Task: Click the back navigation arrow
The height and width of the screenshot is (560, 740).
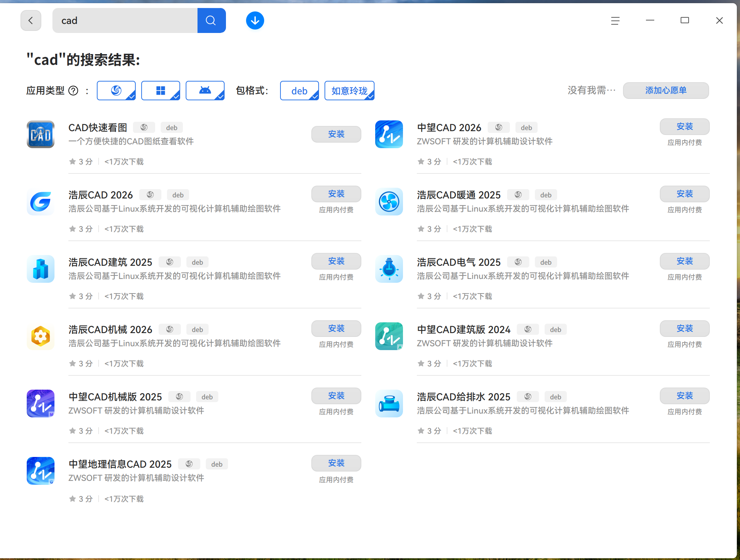Action: coord(31,20)
